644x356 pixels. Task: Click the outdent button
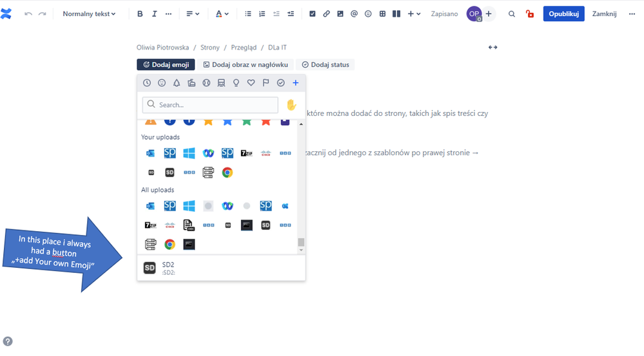(x=277, y=14)
